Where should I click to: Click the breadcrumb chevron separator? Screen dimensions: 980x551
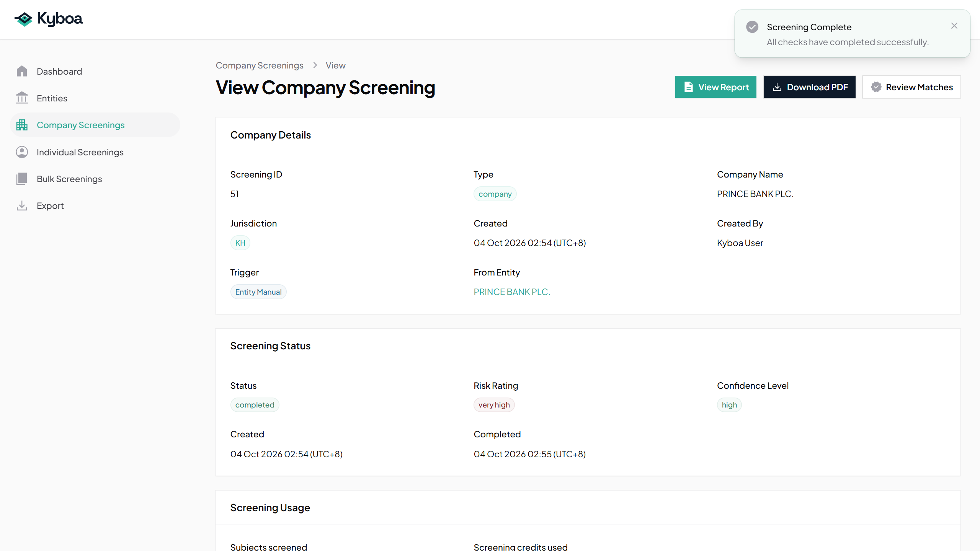click(315, 65)
